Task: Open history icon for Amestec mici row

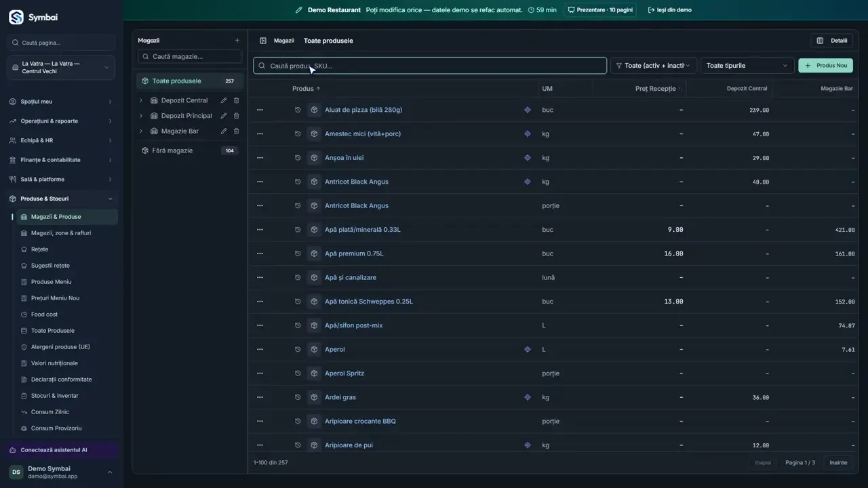Action: [298, 134]
